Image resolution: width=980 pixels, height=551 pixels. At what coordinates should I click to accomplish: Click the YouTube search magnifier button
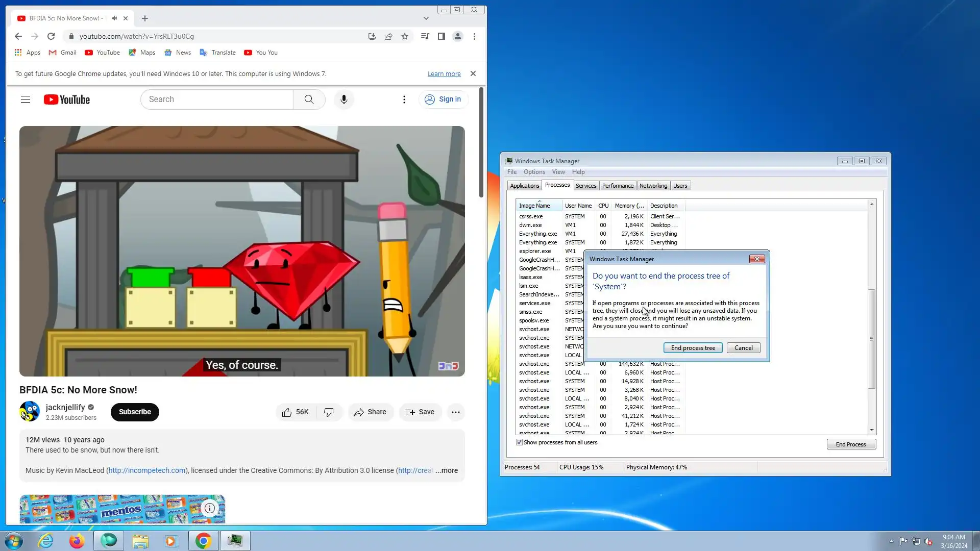(x=309, y=99)
